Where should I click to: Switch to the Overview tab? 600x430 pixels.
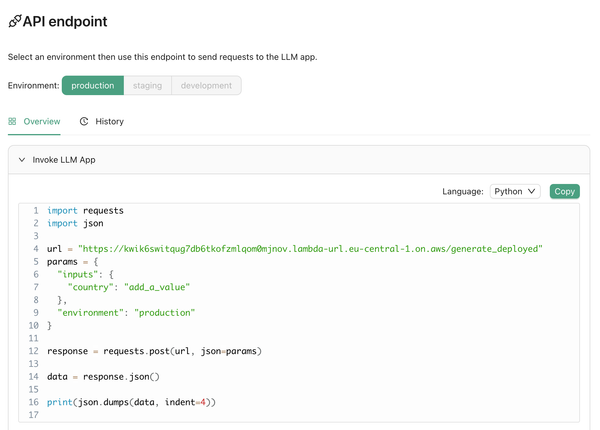(x=41, y=121)
